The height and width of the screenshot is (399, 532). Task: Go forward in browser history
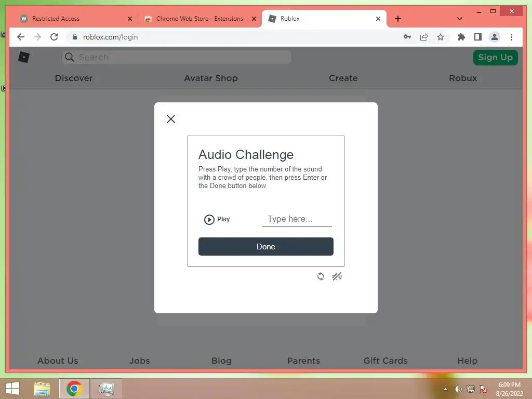click(x=37, y=37)
